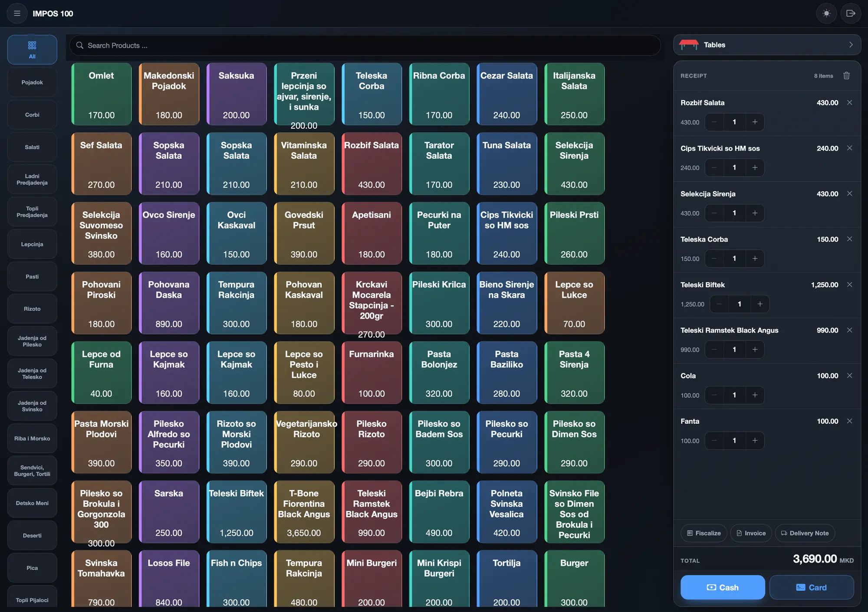Image resolution: width=868 pixels, height=612 pixels.
Task: Remove Cola from receipt
Action: point(849,376)
